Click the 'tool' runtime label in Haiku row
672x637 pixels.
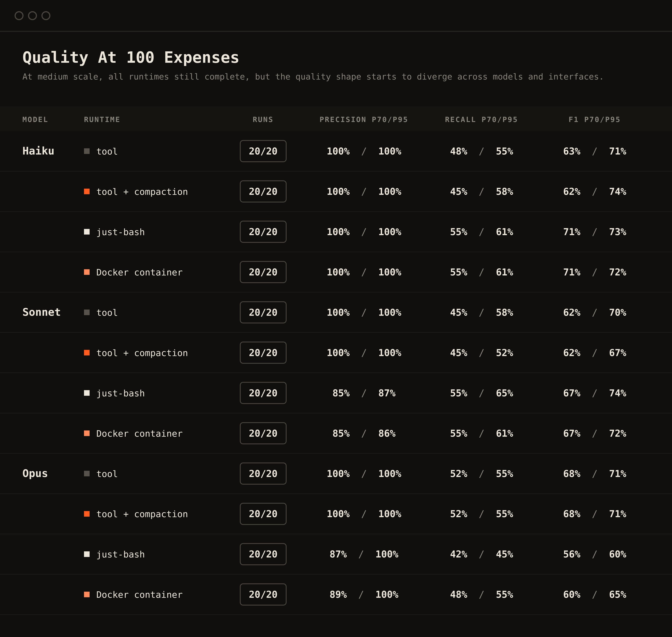(107, 152)
